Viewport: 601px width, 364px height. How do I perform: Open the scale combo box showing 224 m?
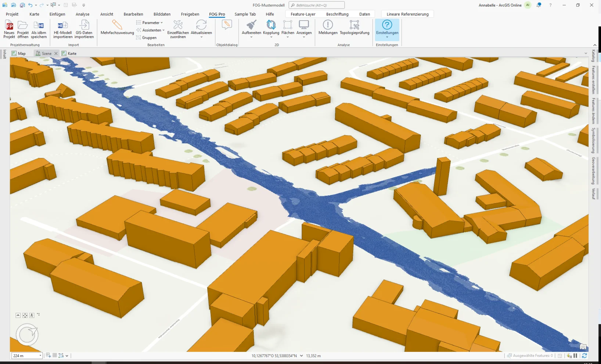(x=27, y=356)
